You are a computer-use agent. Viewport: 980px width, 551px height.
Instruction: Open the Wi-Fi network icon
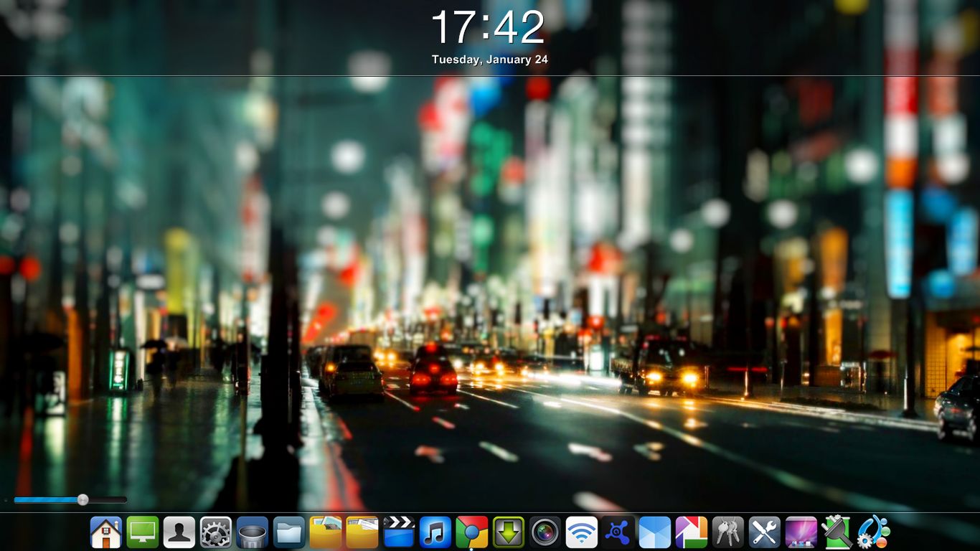[x=582, y=532]
